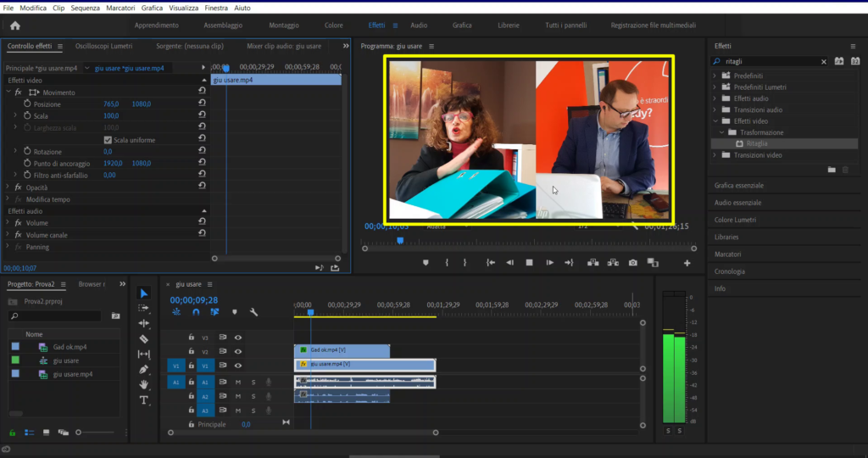Image resolution: width=868 pixels, height=458 pixels.
Task: Select the Hand tool
Action: 144,384
